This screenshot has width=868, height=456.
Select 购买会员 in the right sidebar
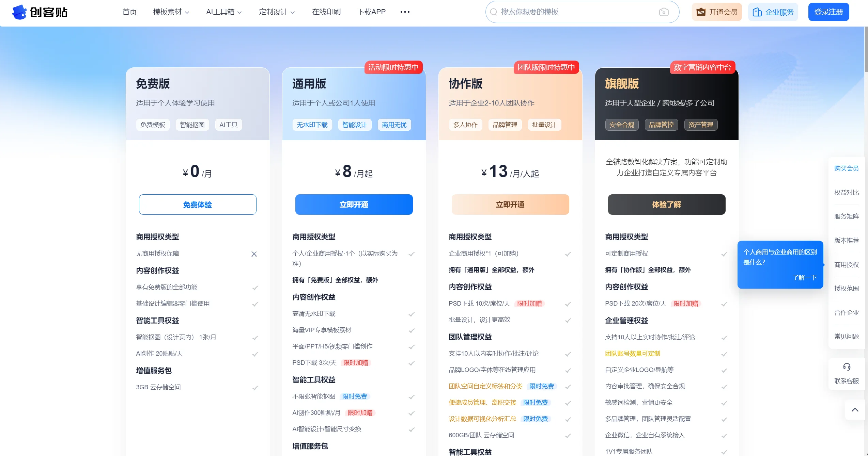click(846, 168)
